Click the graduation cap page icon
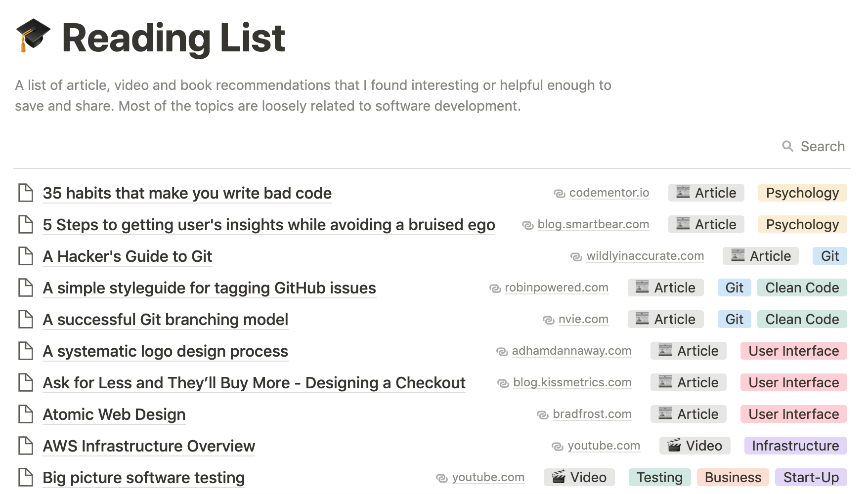This screenshot has height=494, width=868. (x=33, y=36)
